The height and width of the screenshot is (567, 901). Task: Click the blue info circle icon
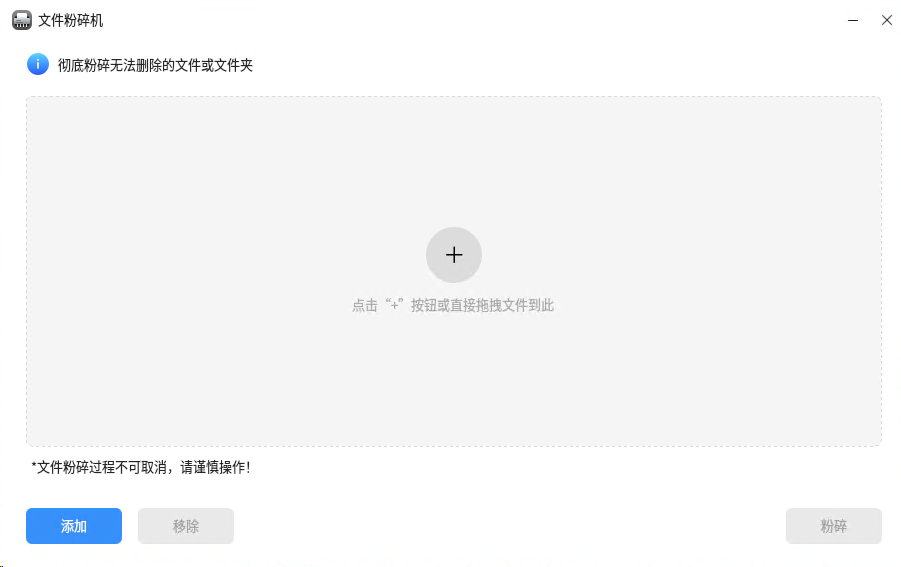tap(38, 64)
